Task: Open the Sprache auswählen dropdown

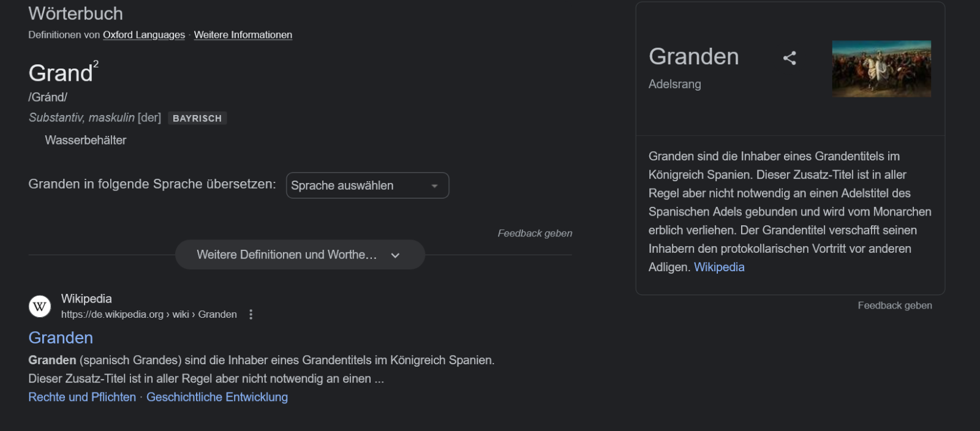Action: [x=367, y=186]
